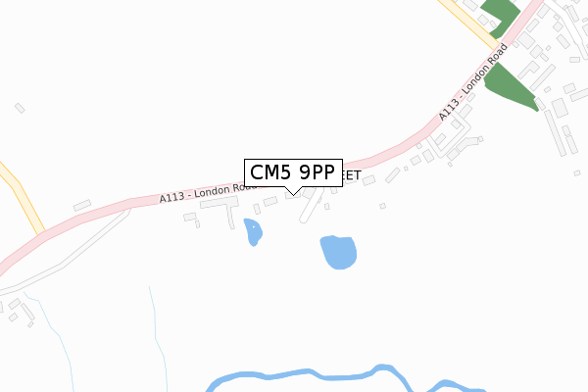The image size is (588, 392).
Task: Click the isolated diamond-shaped building in the open field
Action: tap(20, 108)
